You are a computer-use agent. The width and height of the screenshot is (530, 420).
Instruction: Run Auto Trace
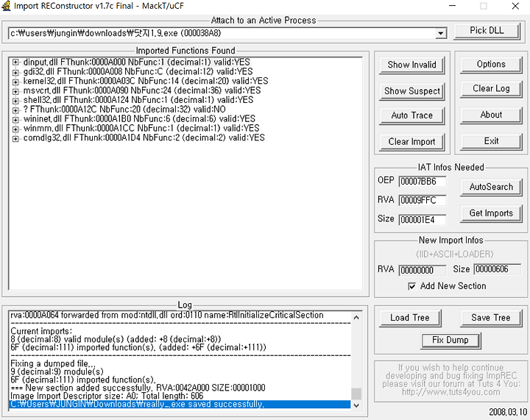click(411, 115)
